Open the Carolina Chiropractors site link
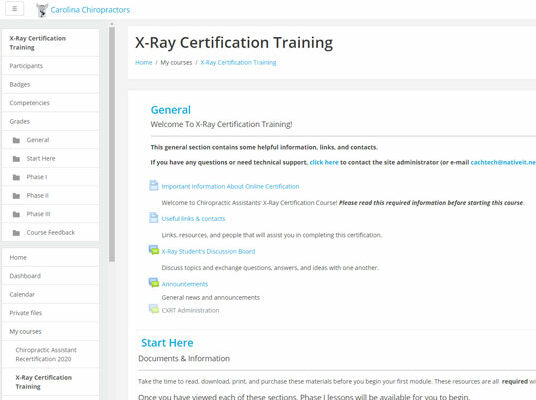 tap(90, 10)
